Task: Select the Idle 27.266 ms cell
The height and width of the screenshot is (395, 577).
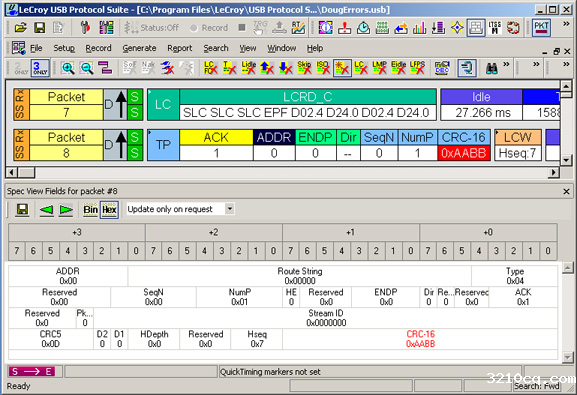Action: pos(481,105)
